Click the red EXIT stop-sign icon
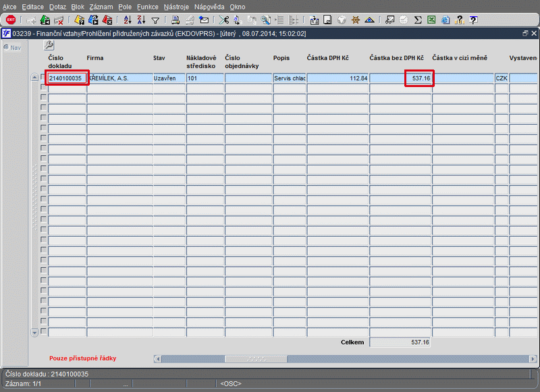Screen dimensions: 540x392 click(x=11, y=20)
